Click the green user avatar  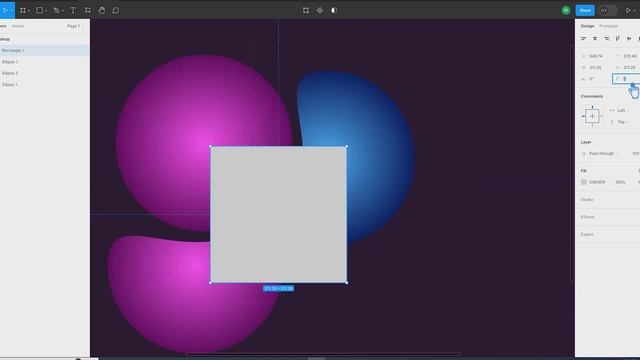pos(566,10)
